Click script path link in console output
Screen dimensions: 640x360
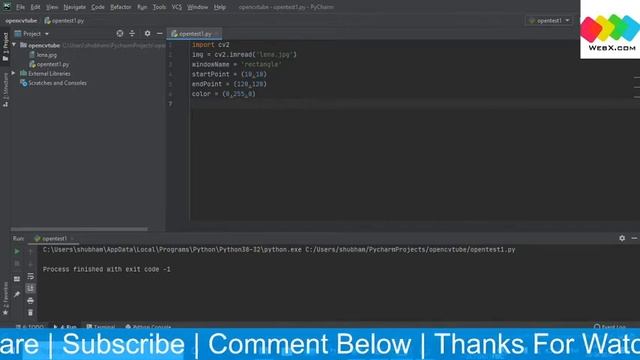coord(410,249)
